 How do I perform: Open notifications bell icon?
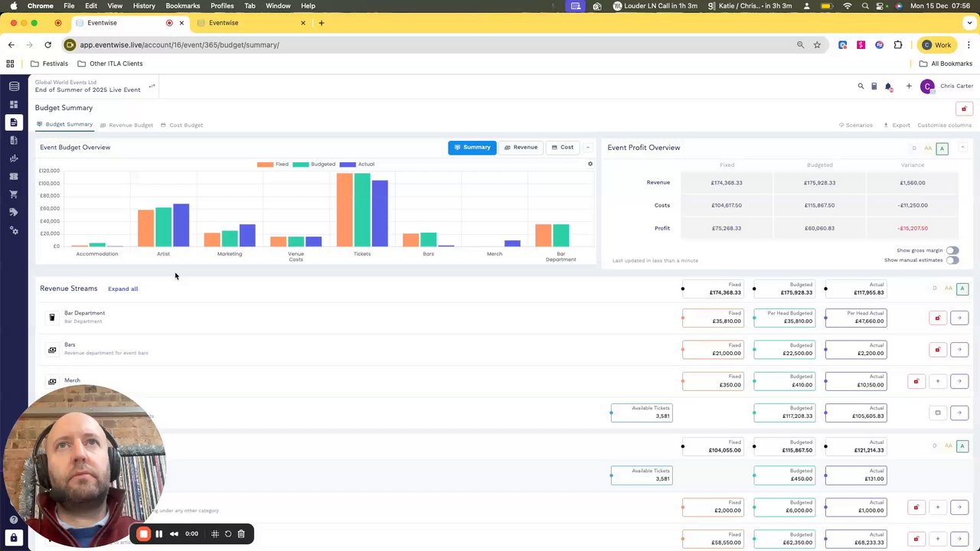click(888, 86)
